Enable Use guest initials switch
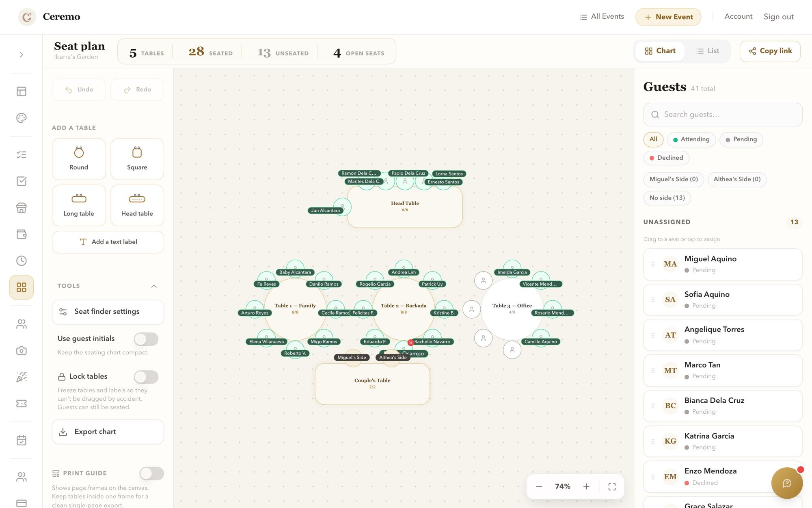 click(x=146, y=339)
